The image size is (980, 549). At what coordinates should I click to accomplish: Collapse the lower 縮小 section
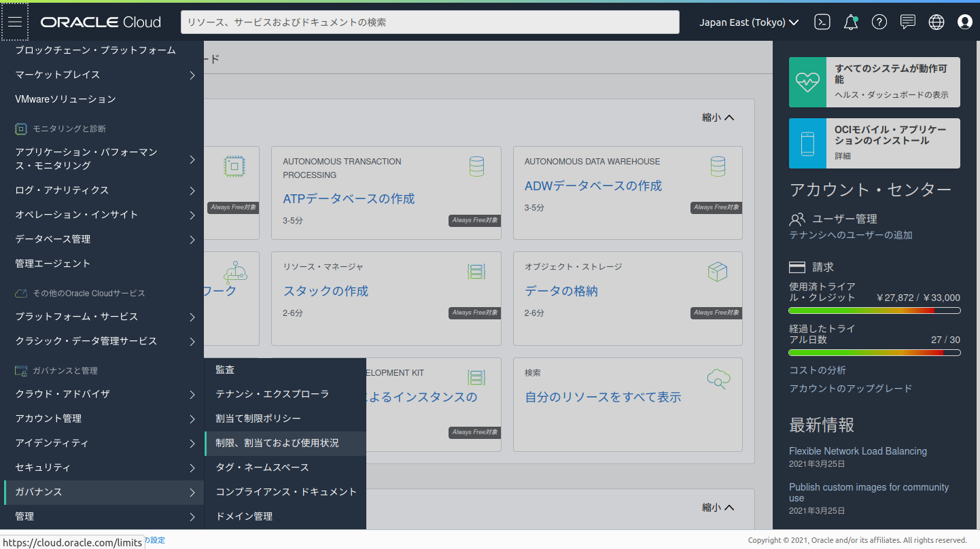(718, 508)
